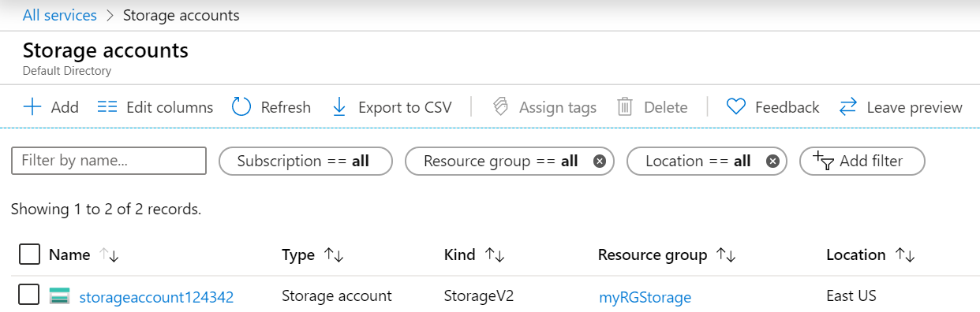Click the Delete trash can icon

click(x=625, y=107)
